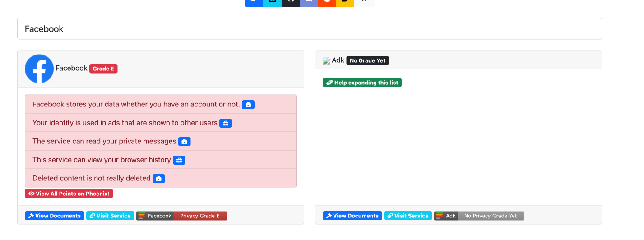Click the Facebook Privacy Grade E shield
Image resolution: width=644 pixels, height=240 pixels.
coord(181,216)
